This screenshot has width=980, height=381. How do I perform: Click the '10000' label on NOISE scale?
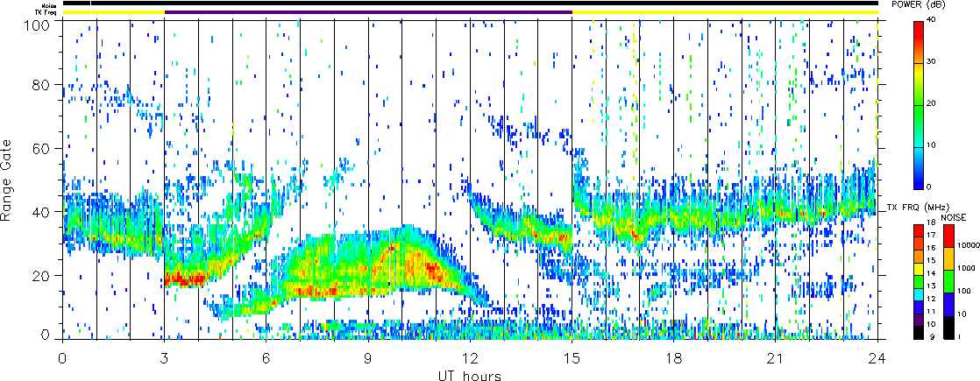coord(967,247)
